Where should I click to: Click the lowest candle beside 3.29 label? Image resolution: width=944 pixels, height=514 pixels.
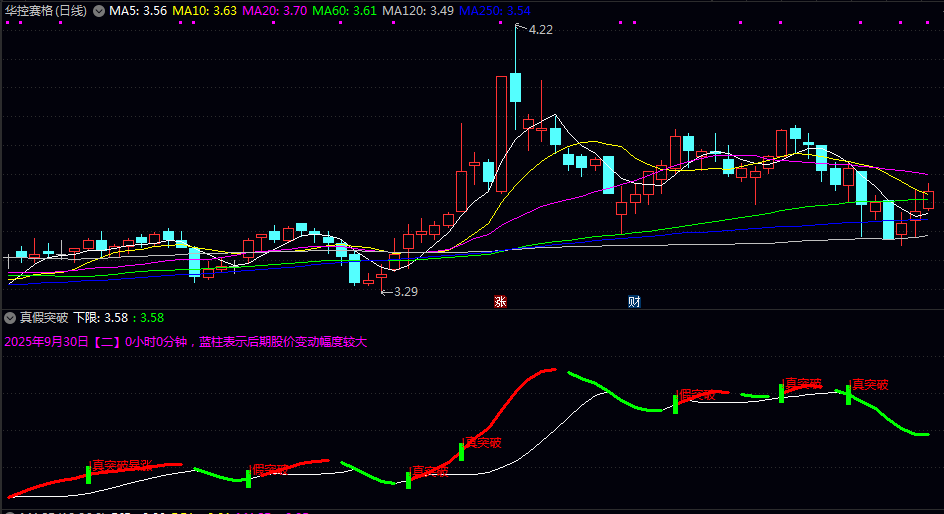tap(382, 277)
